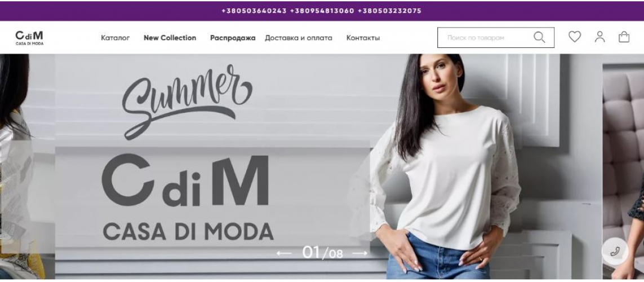644x282 pixels.
Task: Call phone number +380954813060
Action: (x=322, y=11)
